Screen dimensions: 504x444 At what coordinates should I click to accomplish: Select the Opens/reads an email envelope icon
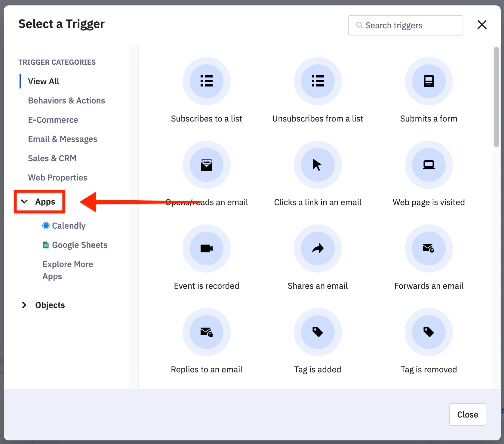[x=206, y=165]
